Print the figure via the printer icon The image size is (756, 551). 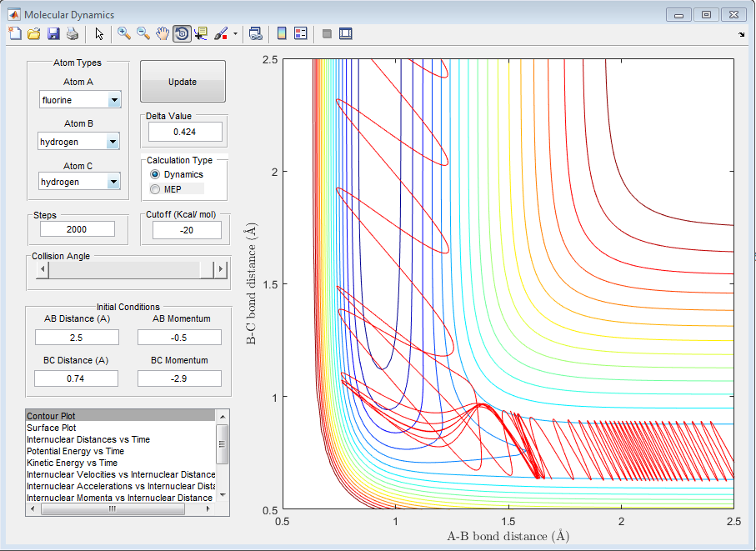pyautogui.click(x=73, y=33)
